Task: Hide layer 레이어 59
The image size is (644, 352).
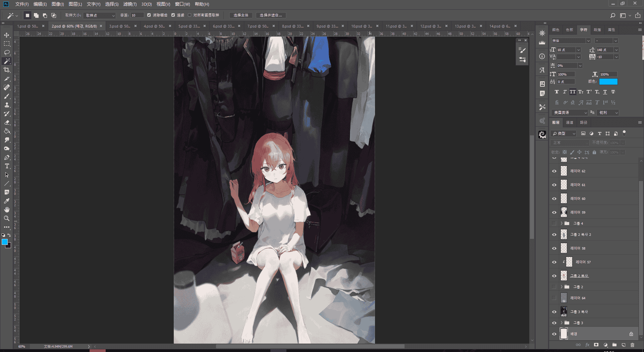Action: pyautogui.click(x=554, y=213)
